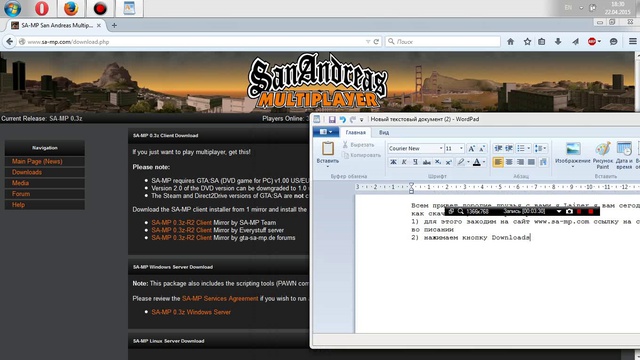The width and height of the screenshot is (640, 360).
Task: Switch to WordPad taskbar button
Action: (129, 8)
